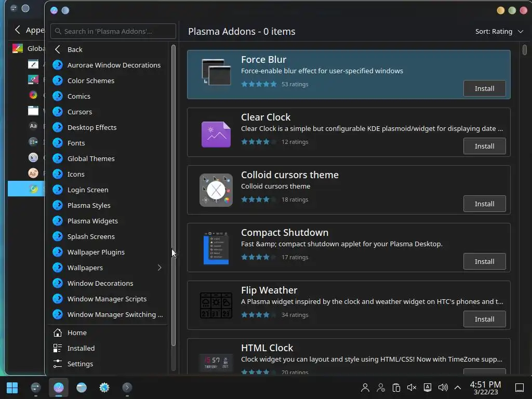
Task: Select the Color Schemes category
Action: [109, 81]
